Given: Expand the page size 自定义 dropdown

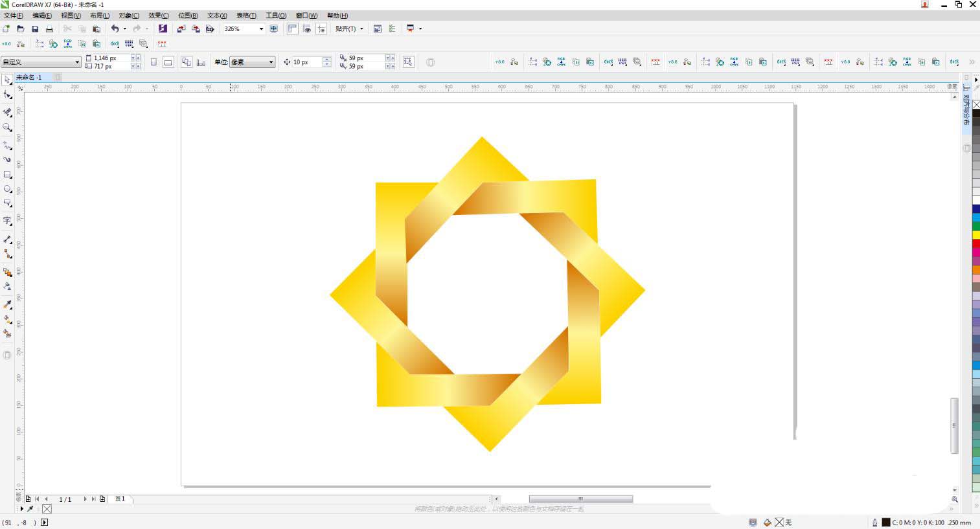Looking at the screenshot, I should point(77,62).
